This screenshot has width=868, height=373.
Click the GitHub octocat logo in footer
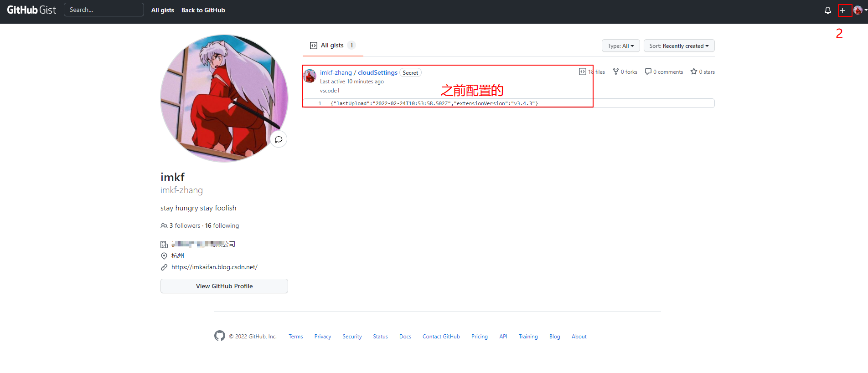click(x=220, y=336)
